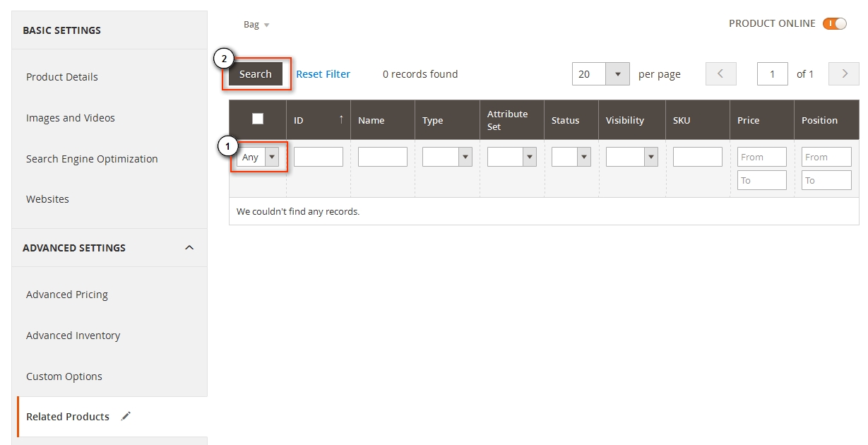
Task: Click the next page arrow
Action: (843, 73)
